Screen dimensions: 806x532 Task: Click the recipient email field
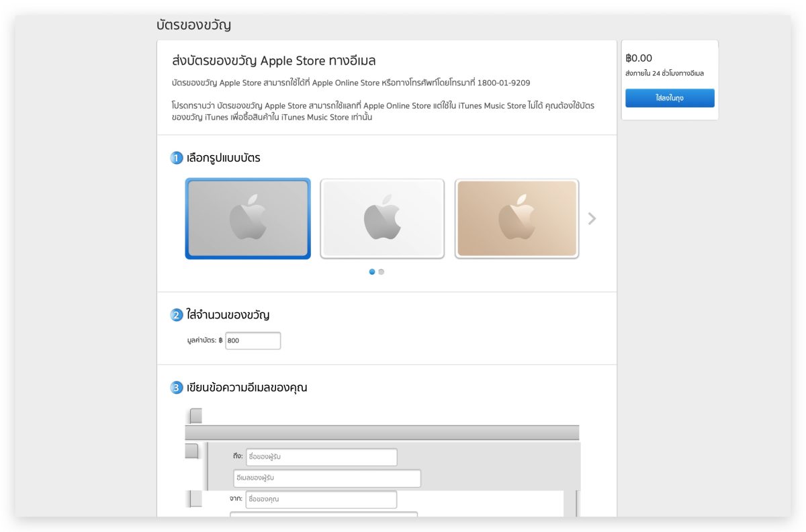(x=327, y=478)
